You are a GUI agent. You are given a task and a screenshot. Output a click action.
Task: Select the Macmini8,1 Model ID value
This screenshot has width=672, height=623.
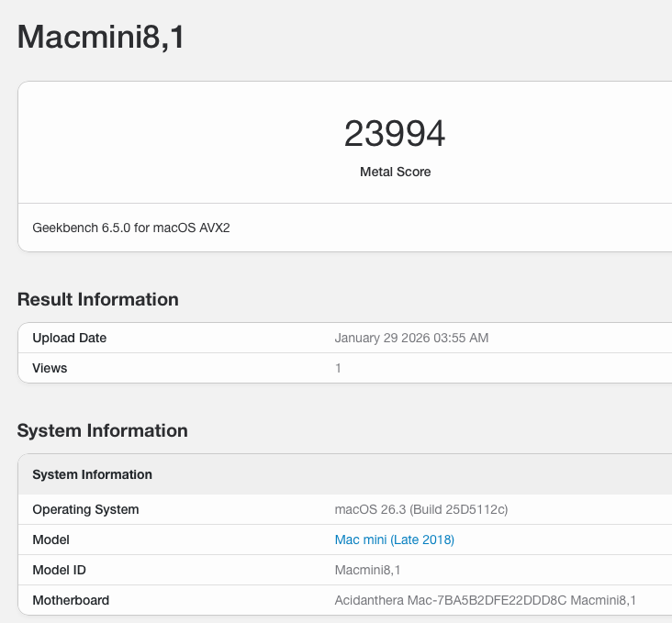(x=367, y=570)
